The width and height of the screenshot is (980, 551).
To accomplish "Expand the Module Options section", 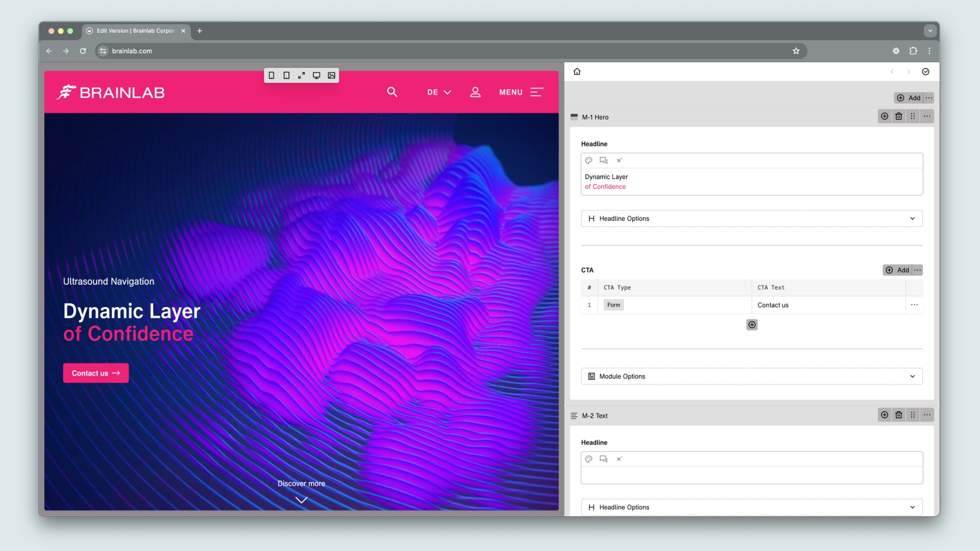I will click(x=751, y=376).
